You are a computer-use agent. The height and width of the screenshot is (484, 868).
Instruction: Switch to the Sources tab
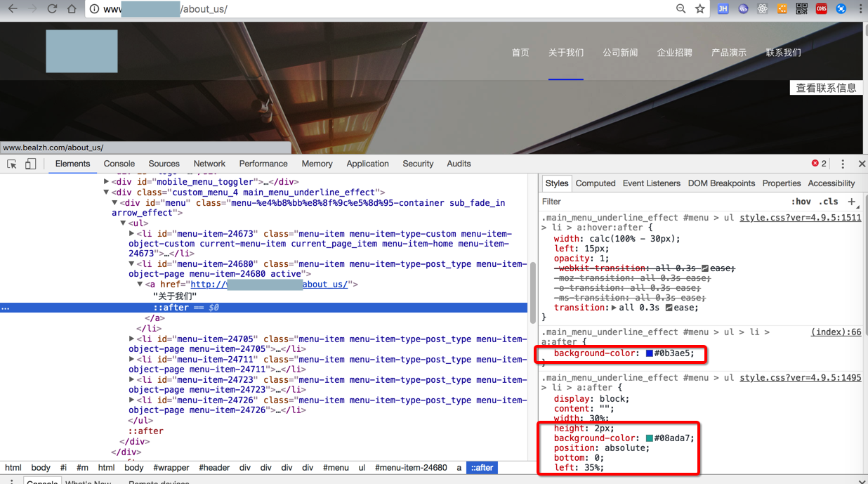(x=164, y=164)
